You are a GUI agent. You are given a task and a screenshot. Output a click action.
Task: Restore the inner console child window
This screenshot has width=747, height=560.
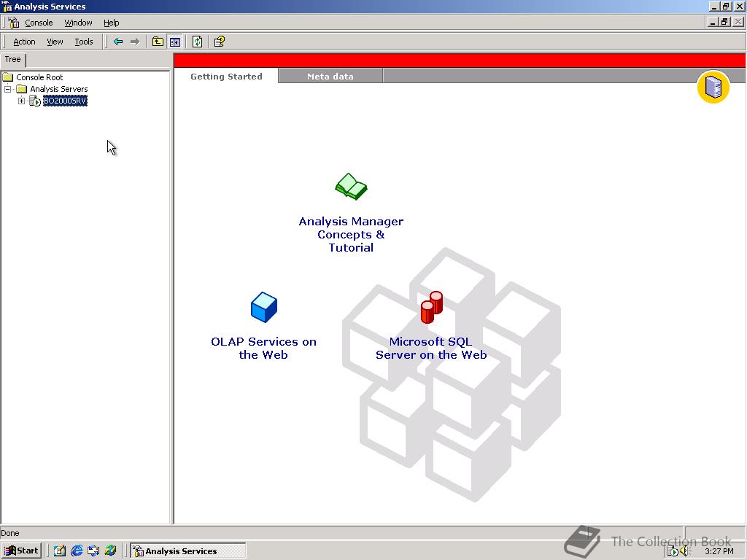[x=725, y=22]
